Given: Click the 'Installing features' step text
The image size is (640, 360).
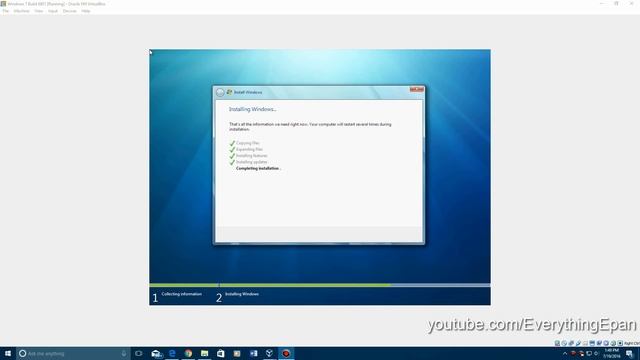Looking at the screenshot, I should pos(252,156).
